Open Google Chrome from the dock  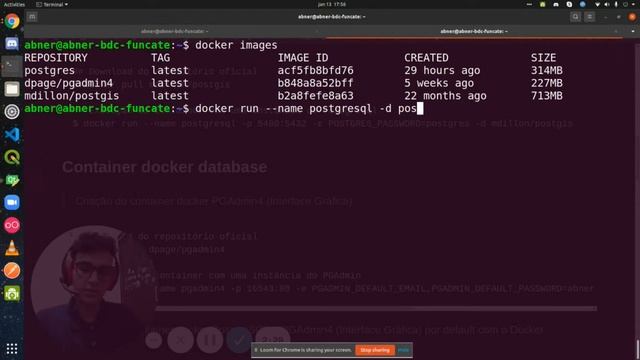click(12, 21)
